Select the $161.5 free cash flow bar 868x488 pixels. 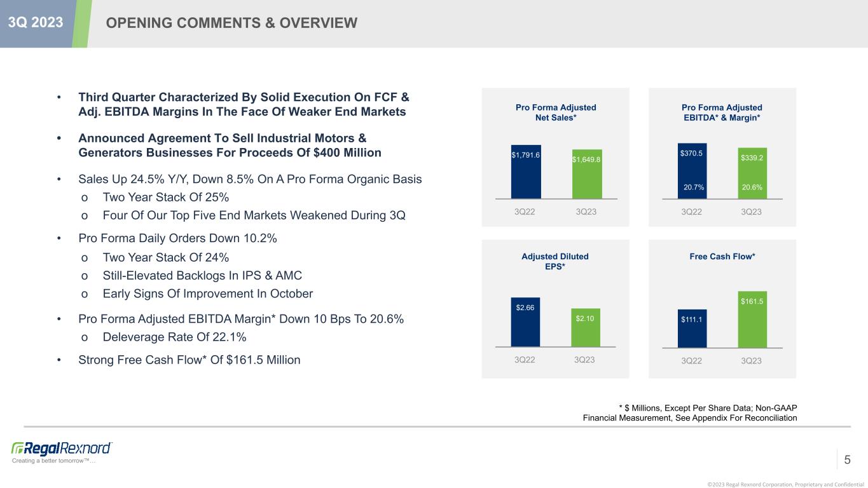tap(752, 320)
